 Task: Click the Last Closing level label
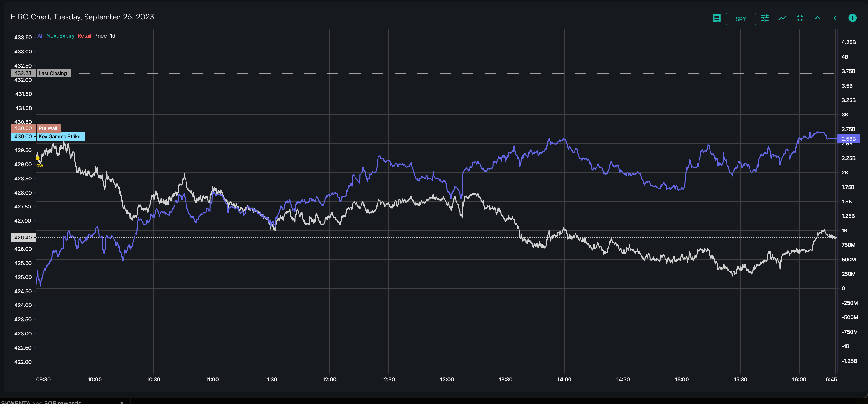coord(53,73)
